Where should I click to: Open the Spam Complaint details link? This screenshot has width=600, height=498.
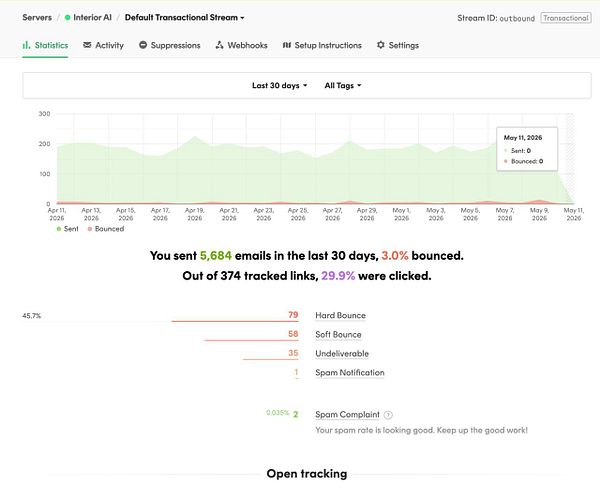347,415
